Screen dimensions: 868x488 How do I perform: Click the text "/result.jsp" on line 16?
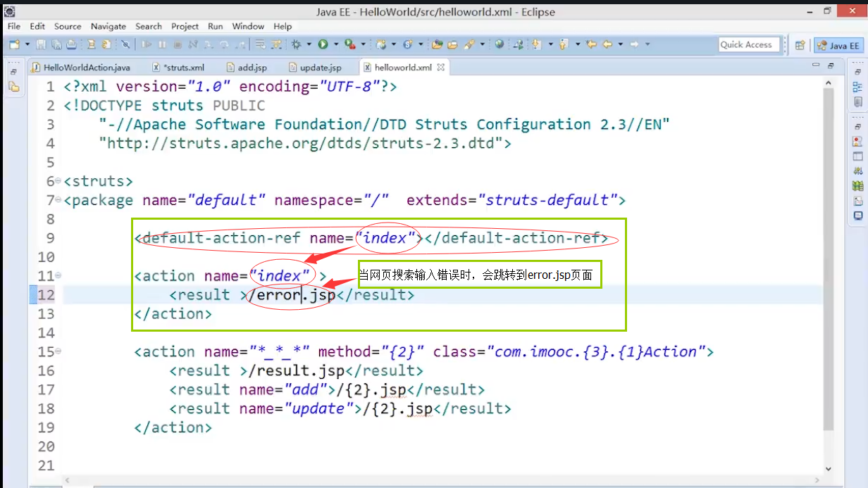pos(296,370)
